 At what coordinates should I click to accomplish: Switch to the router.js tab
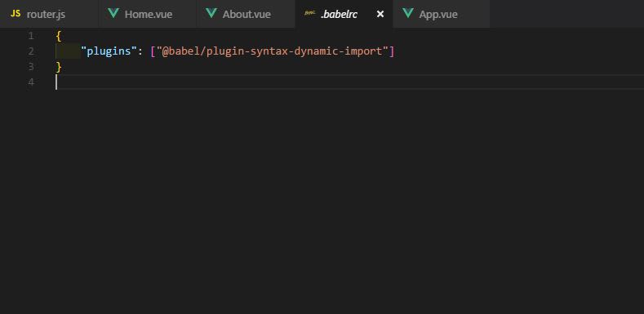49,14
